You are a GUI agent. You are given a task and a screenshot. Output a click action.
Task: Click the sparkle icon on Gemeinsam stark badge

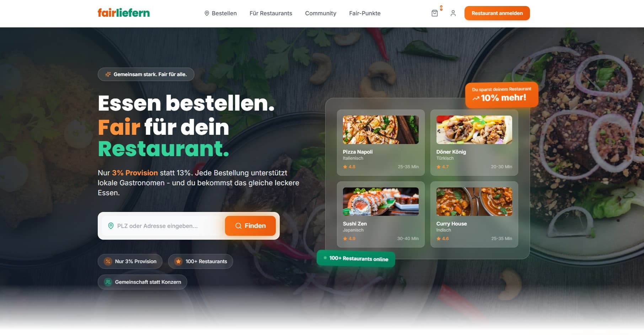[x=108, y=74]
